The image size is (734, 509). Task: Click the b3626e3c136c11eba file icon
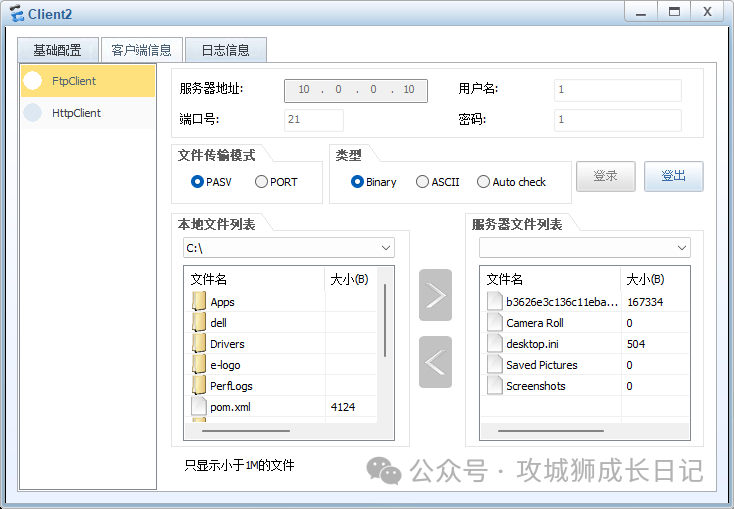(495, 302)
